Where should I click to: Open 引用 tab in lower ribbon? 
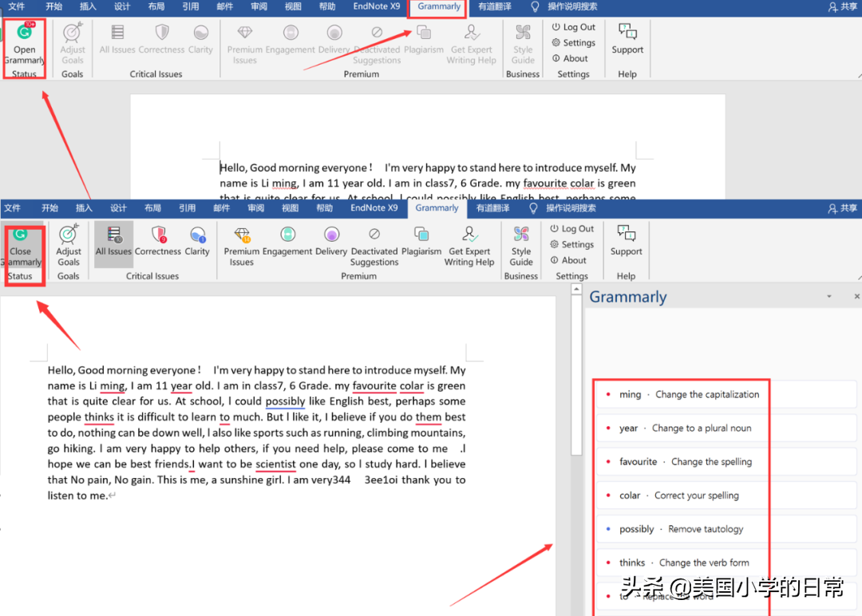coord(187,208)
